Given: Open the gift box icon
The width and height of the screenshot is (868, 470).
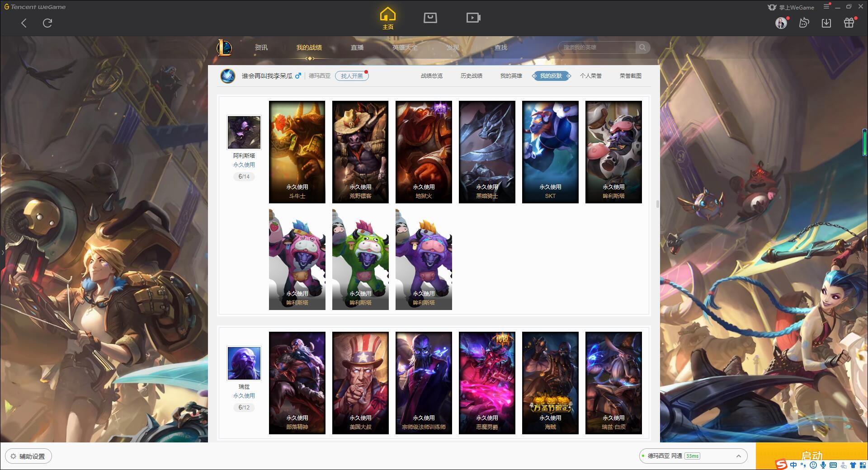Looking at the screenshot, I should (849, 23).
